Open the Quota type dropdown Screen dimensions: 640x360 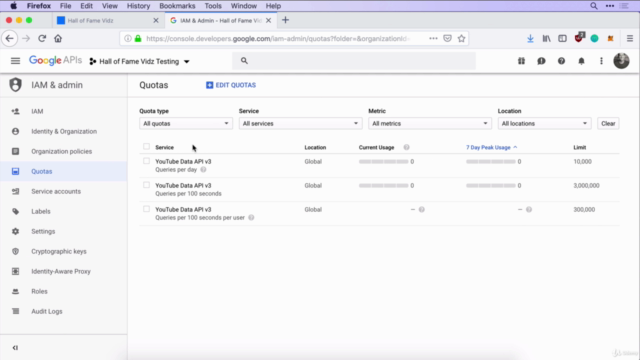click(186, 123)
